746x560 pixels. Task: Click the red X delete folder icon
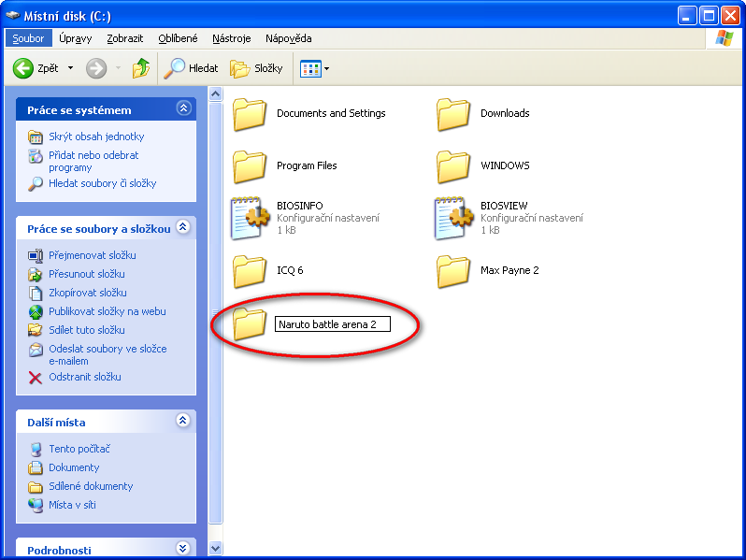point(36,378)
